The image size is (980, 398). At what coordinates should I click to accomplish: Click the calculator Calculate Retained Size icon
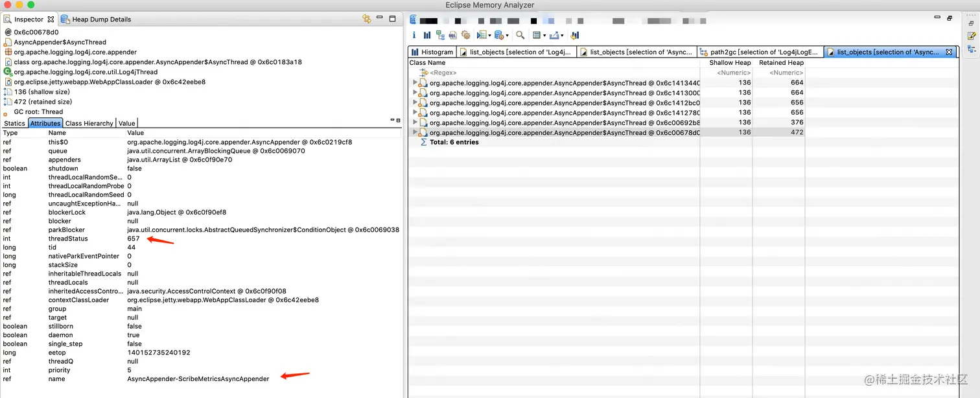(536, 35)
